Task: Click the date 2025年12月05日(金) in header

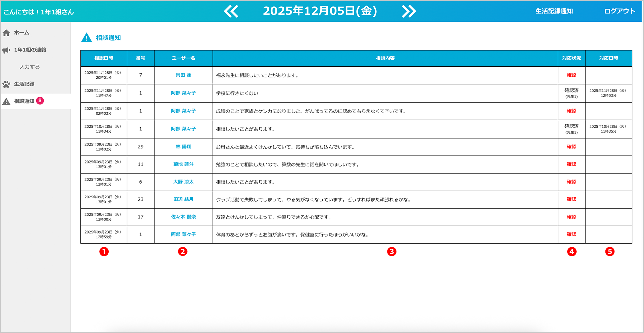Action: [320, 11]
